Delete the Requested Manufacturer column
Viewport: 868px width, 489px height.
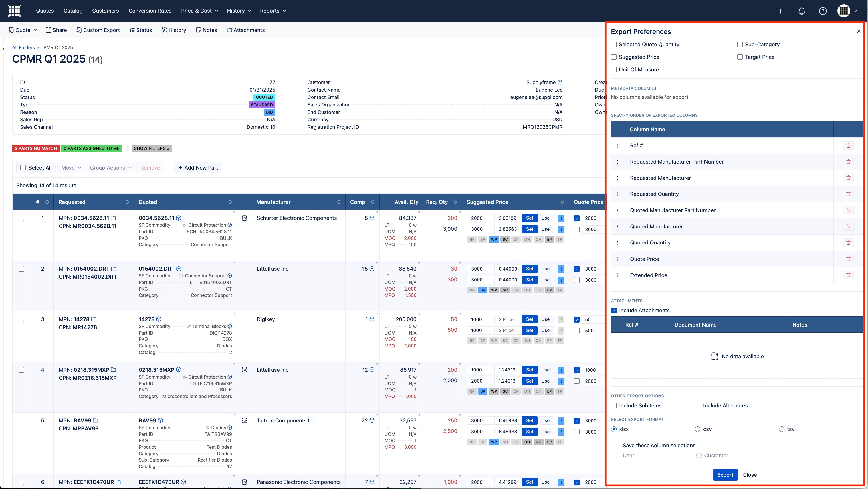pos(848,178)
